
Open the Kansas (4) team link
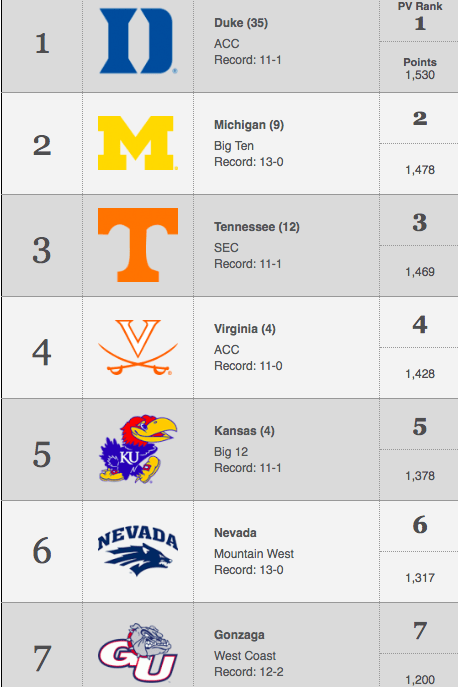tap(244, 431)
